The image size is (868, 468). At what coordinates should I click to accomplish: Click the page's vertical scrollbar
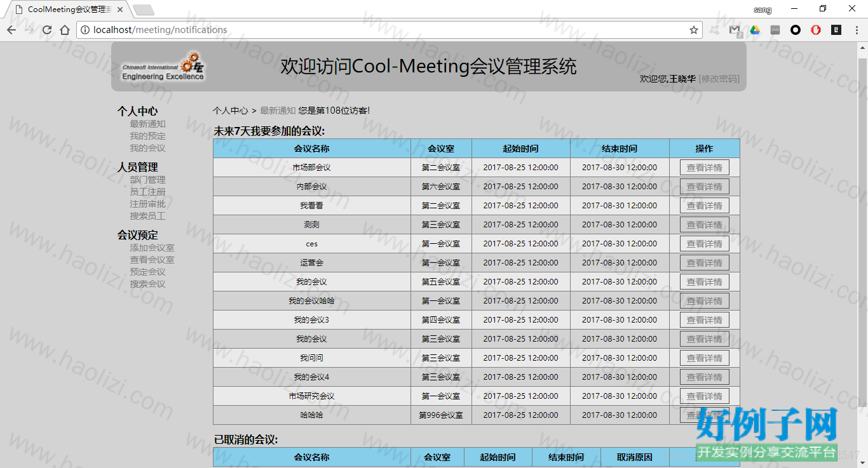click(x=863, y=232)
